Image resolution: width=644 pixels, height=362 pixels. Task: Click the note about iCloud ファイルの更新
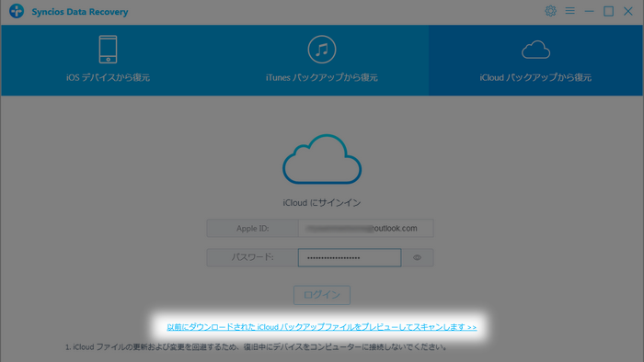click(x=257, y=347)
